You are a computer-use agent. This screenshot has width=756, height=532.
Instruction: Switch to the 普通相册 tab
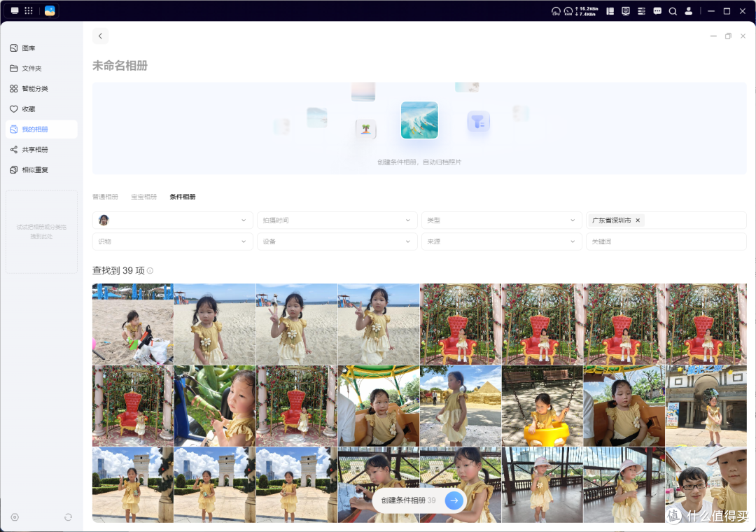(105, 197)
